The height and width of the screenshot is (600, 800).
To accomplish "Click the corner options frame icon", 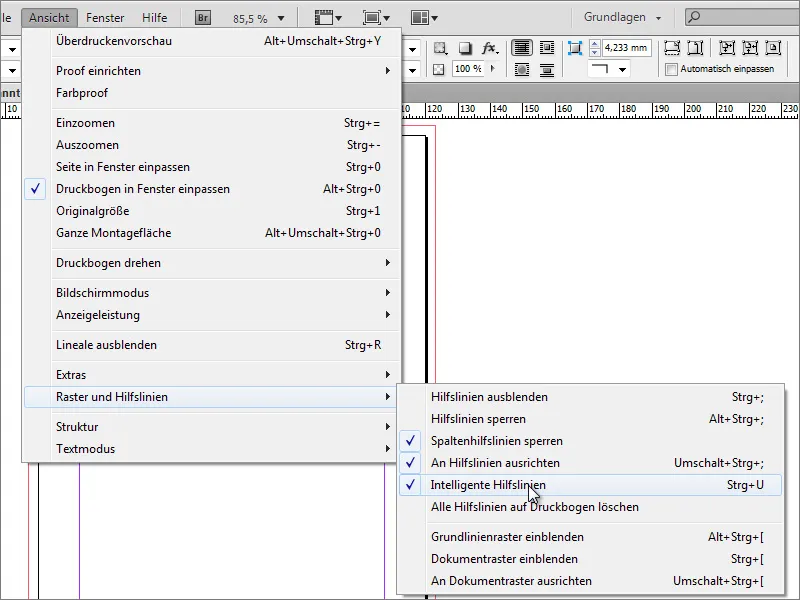I will coord(575,48).
